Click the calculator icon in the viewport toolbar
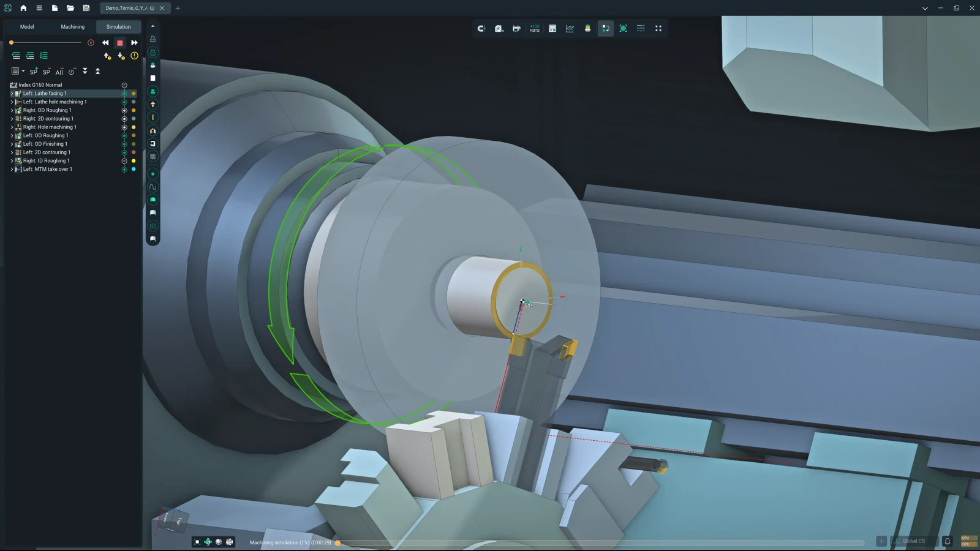 click(x=552, y=28)
